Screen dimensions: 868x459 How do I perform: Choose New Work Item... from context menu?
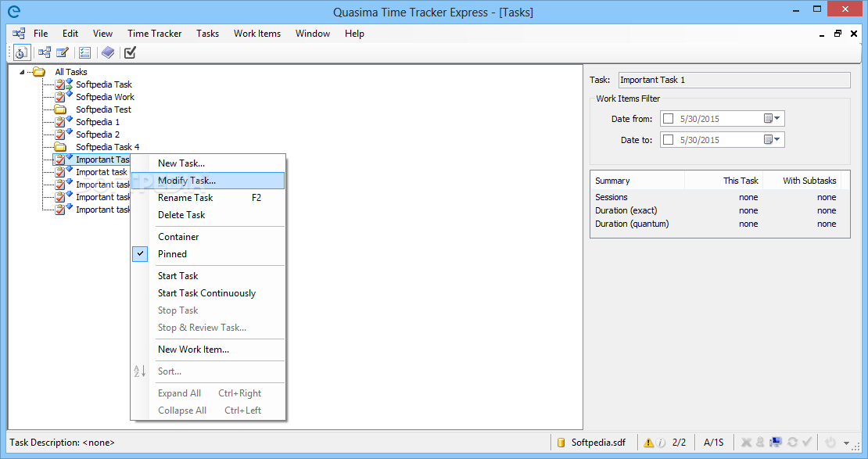(208, 350)
